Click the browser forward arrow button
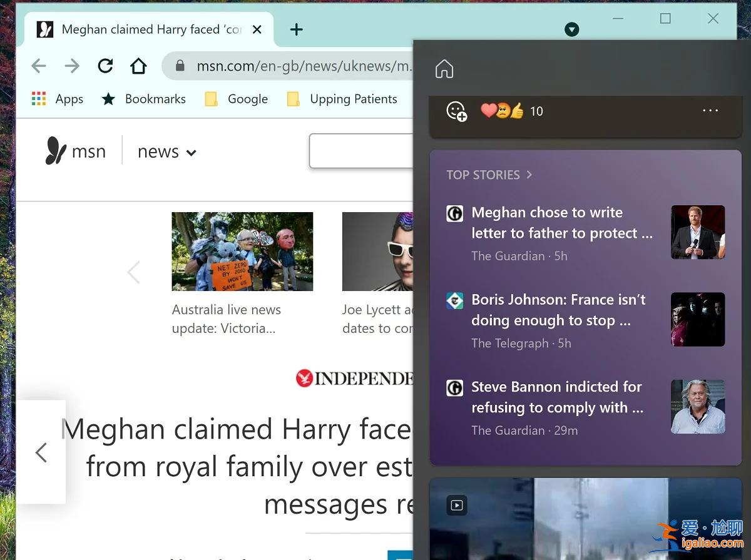The width and height of the screenshot is (751, 560). click(x=72, y=66)
